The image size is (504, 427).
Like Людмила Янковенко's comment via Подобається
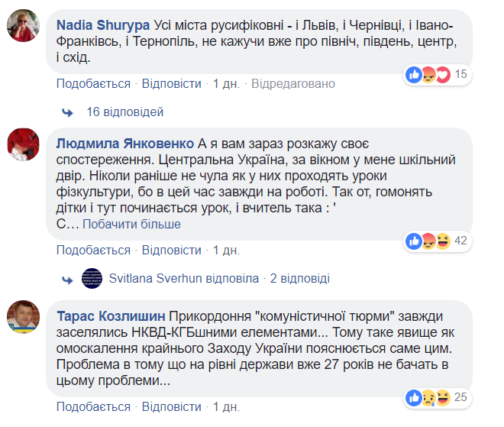pyautogui.click(x=93, y=250)
